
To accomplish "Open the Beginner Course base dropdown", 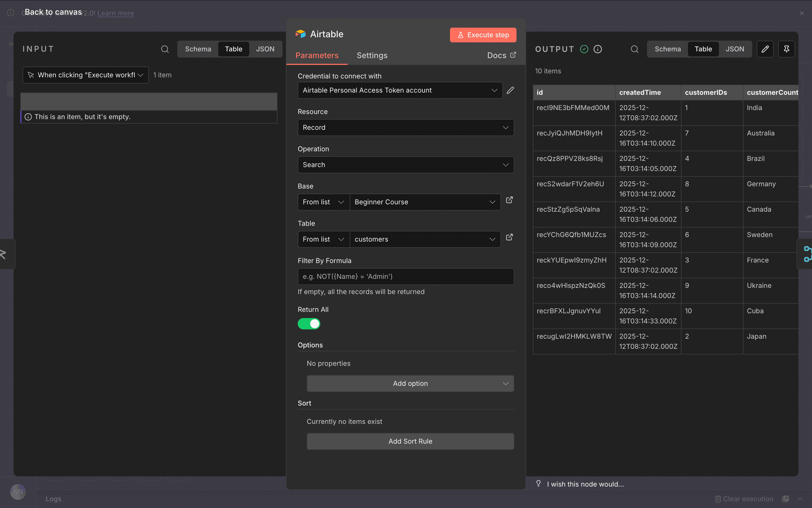I will coord(425,202).
